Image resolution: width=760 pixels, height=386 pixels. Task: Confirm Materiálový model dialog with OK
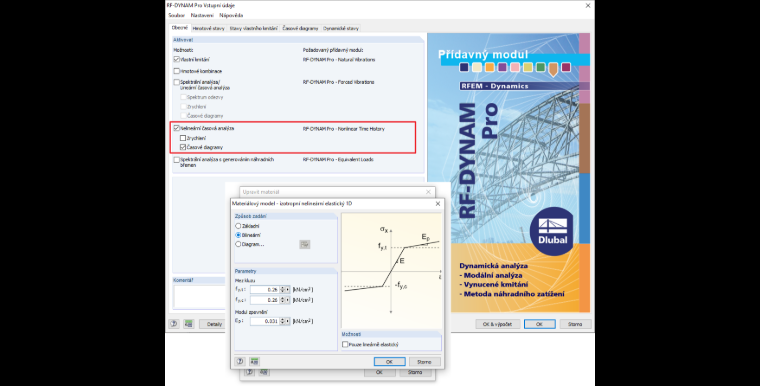(x=389, y=362)
